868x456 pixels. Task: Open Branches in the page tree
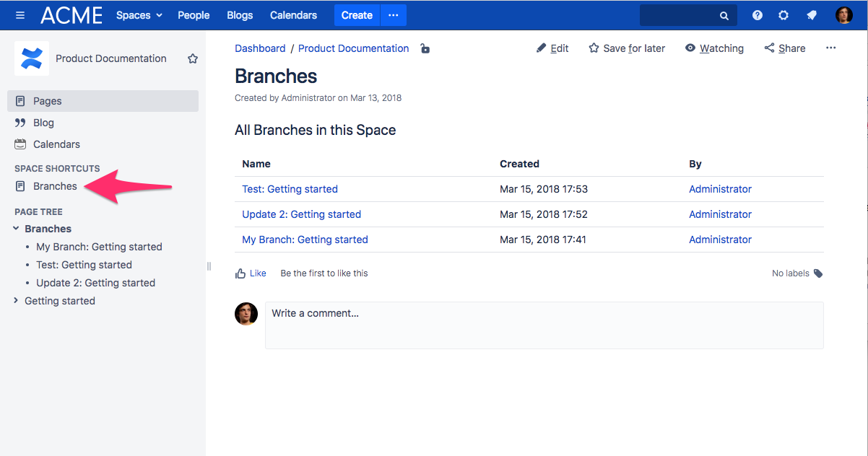tap(48, 229)
